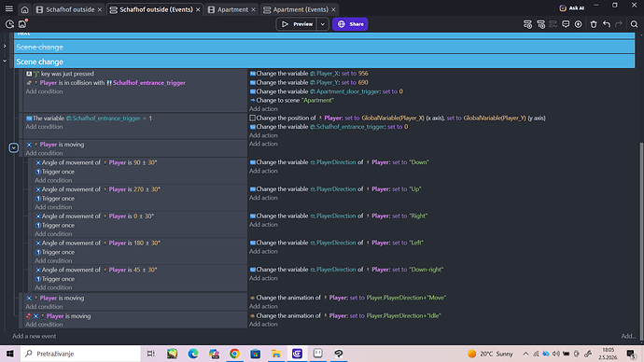Close the Apartment (Events) tab

(333, 9)
